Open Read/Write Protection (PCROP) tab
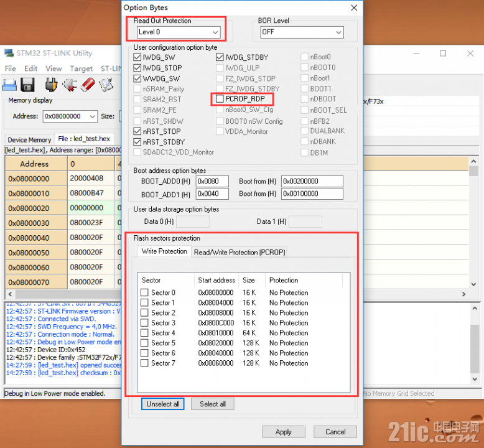484x448 pixels. [240, 252]
